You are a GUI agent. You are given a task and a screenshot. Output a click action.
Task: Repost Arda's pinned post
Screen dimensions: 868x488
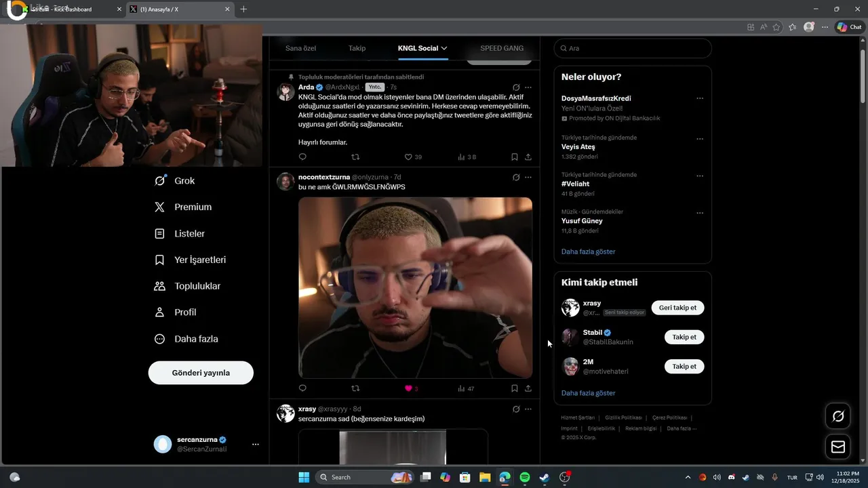355,157
